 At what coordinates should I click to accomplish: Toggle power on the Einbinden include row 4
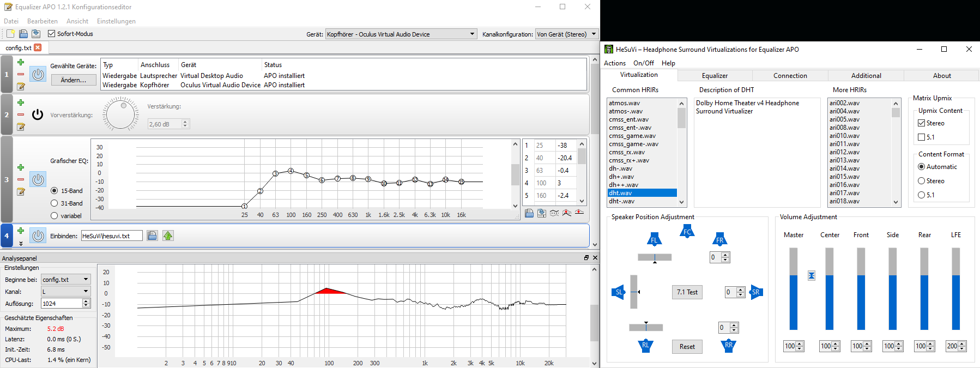pos(38,236)
